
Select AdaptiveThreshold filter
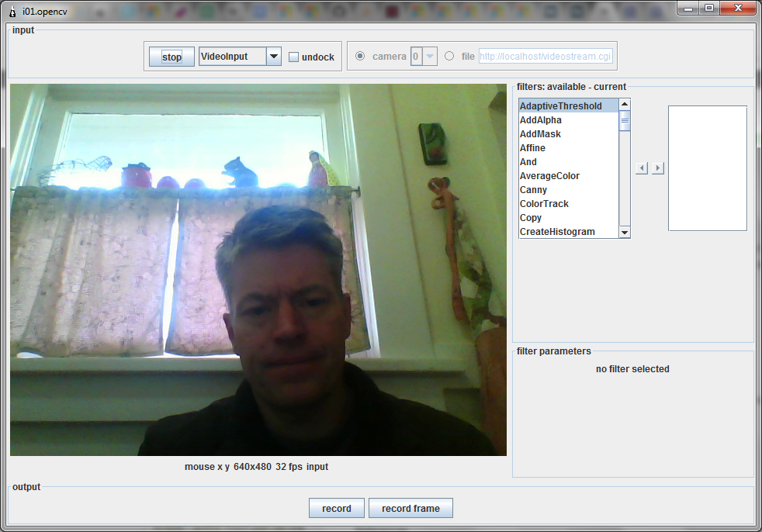(568, 106)
